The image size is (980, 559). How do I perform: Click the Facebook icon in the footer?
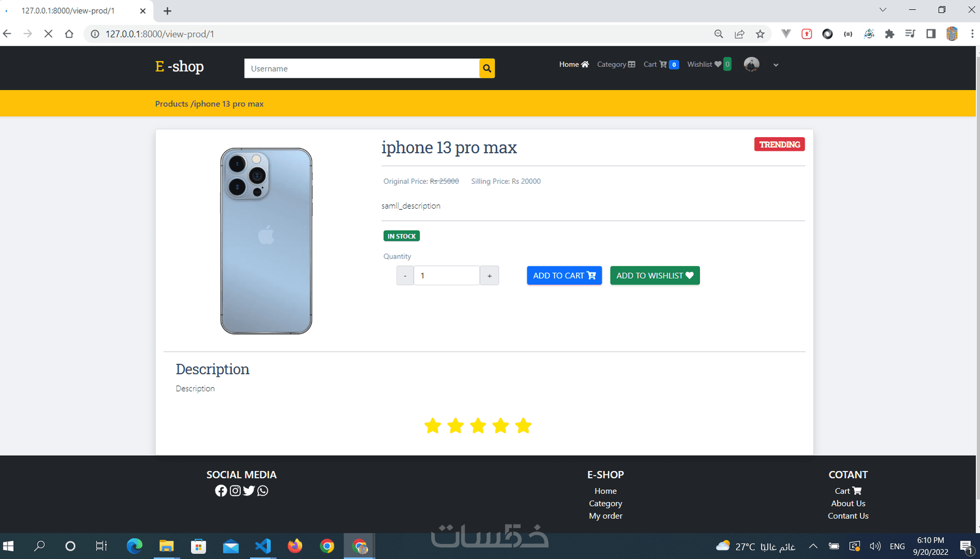pos(221,490)
